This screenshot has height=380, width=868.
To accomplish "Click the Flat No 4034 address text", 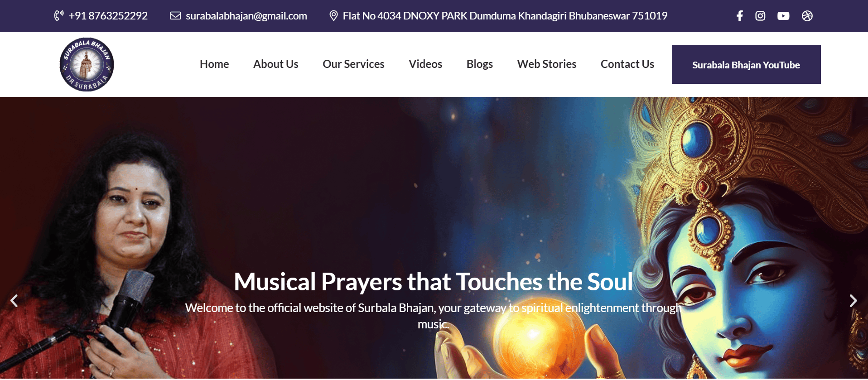I will (x=505, y=16).
